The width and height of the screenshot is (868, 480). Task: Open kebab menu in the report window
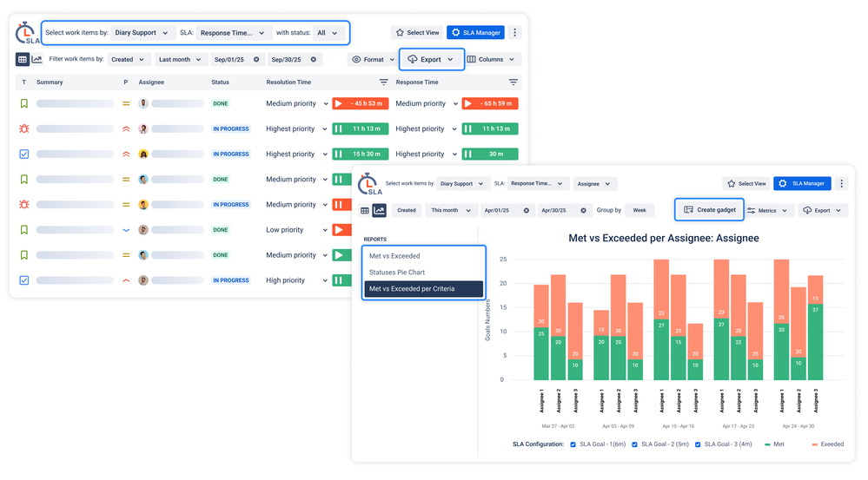click(841, 184)
